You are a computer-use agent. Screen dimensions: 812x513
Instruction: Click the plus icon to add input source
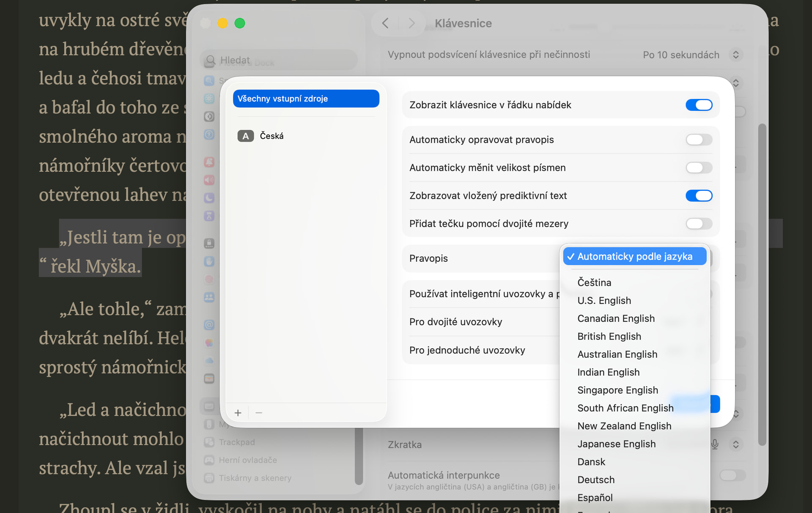point(238,413)
